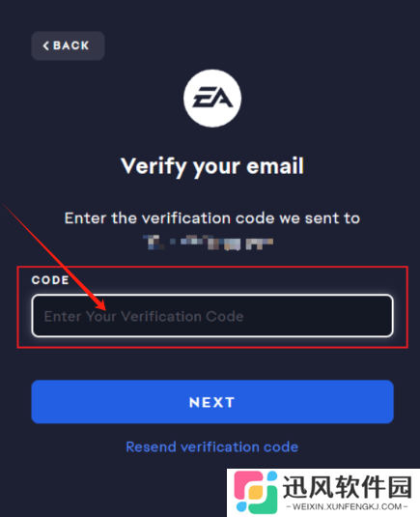Click the pixelated email address
This screenshot has height=517, width=420.
pyautogui.click(x=208, y=243)
